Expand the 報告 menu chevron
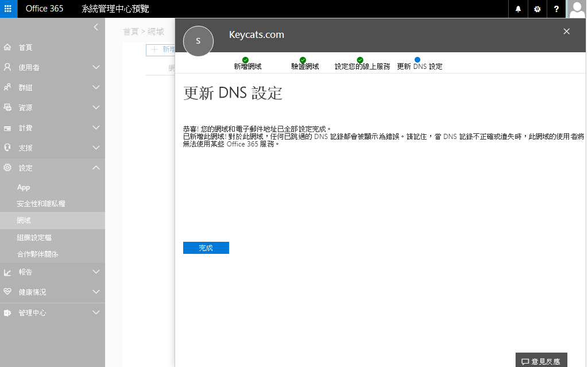588x367 pixels. tap(96, 272)
